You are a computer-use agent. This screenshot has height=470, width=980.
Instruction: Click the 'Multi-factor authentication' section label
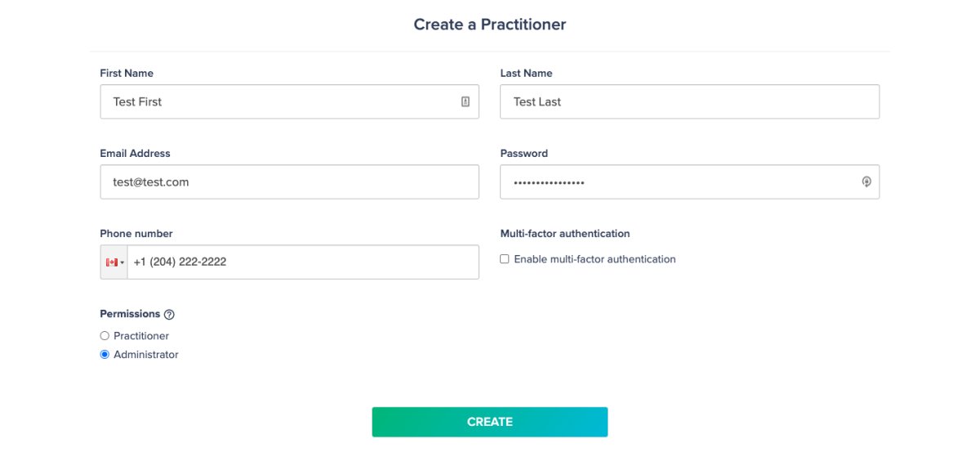pyautogui.click(x=565, y=234)
